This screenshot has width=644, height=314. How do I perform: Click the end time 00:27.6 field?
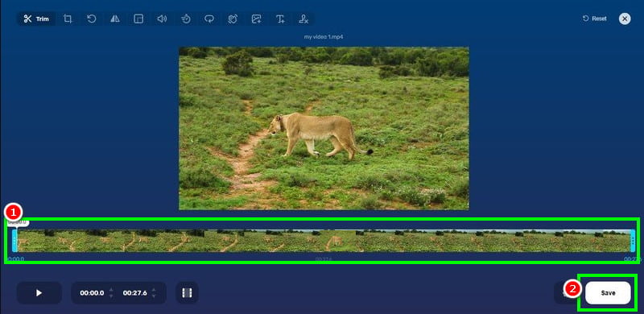point(134,293)
